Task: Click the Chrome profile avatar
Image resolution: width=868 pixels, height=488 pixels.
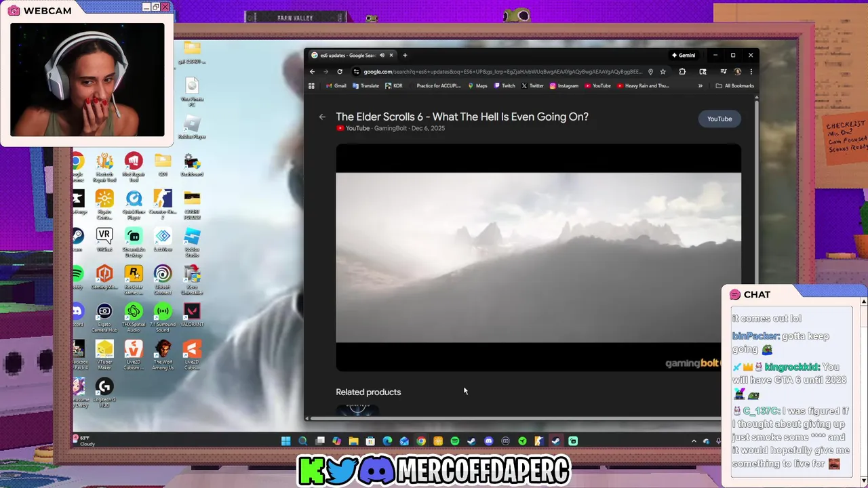Action: click(737, 72)
